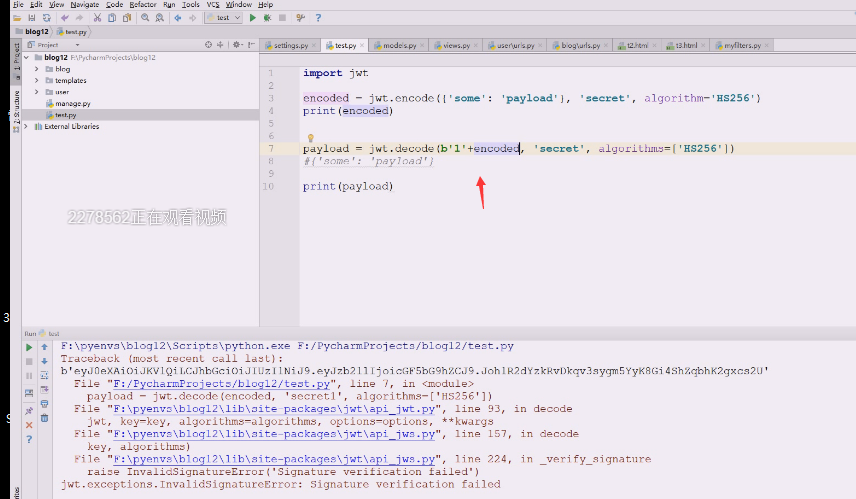This screenshot has height=499, width=856.
Task: Click the Undo toolbar arrow
Action: click(x=65, y=18)
